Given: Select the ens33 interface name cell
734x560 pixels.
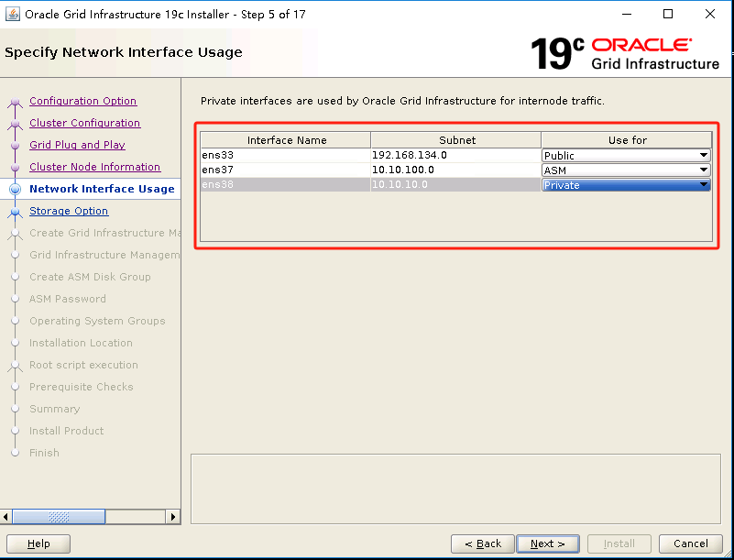Looking at the screenshot, I should tap(286, 155).
